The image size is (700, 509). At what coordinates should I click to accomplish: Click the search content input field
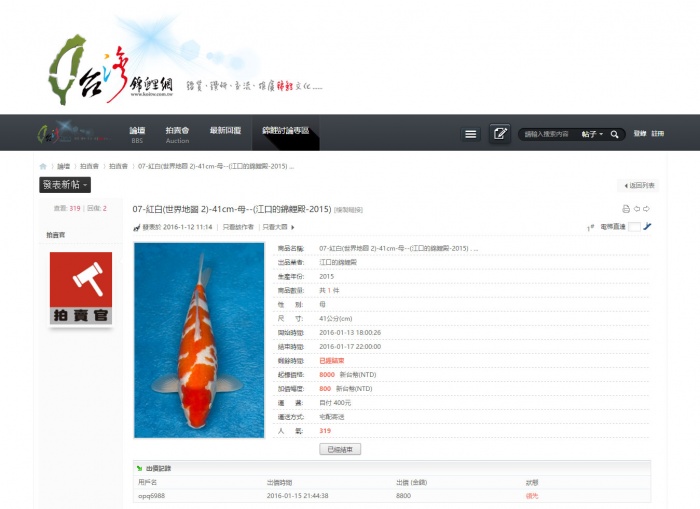point(547,134)
